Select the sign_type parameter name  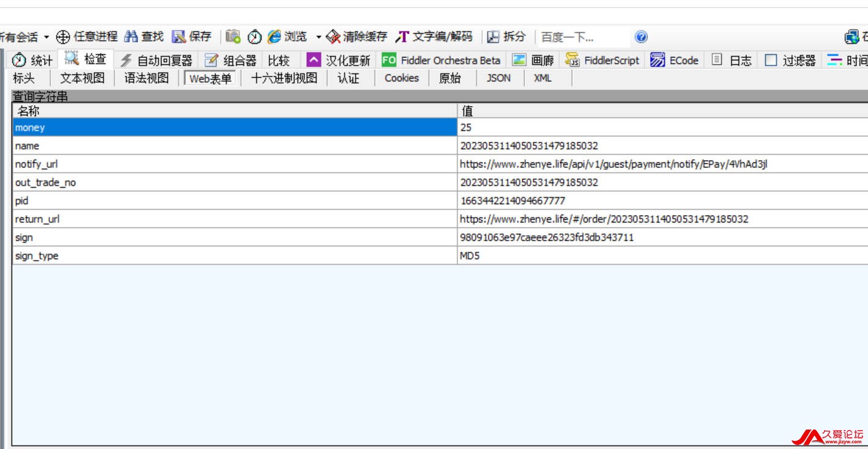point(235,255)
